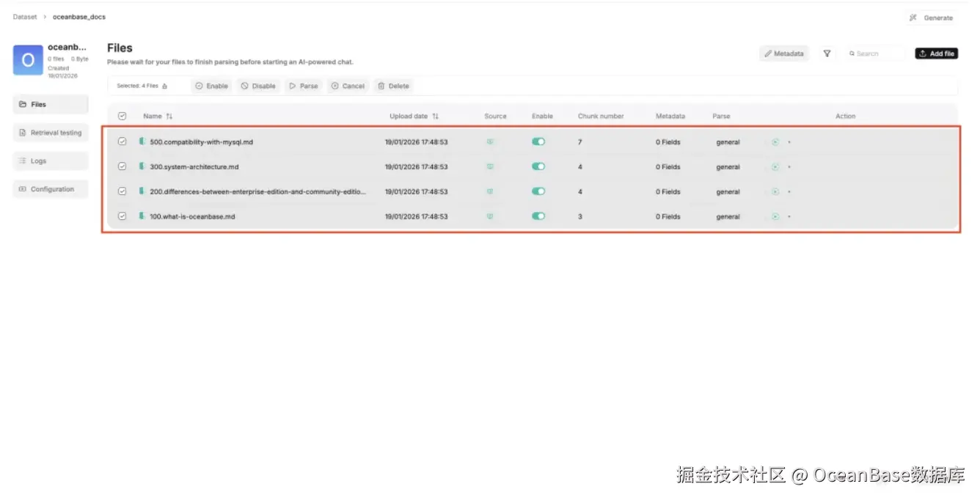
Task: Open file name 100.what-is-oceanbase.md
Action: pyautogui.click(x=192, y=217)
